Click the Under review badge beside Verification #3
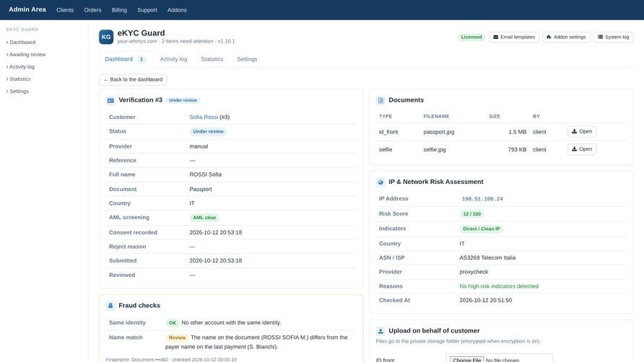644x362 pixels. click(x=183, y=100)
